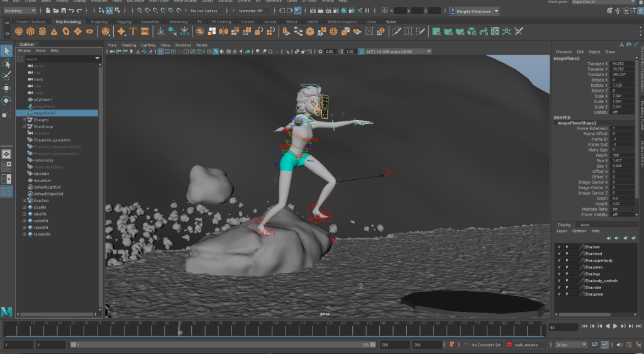The image size is (644, 354).
Task: Click the current frame field showing 65
Action: coord(563,327)
